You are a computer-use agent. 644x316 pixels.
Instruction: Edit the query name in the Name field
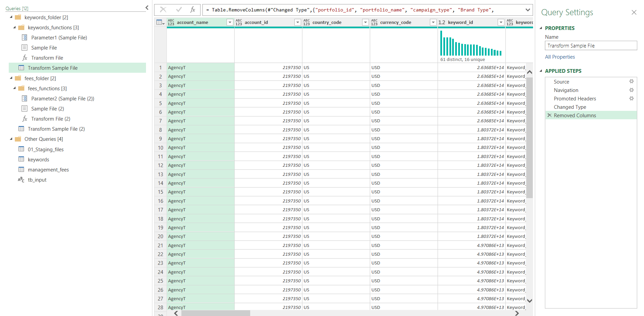[591, 45]
